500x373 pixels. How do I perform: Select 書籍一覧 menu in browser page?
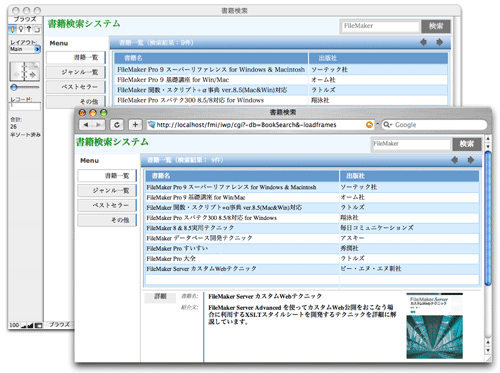coord(107,176)
